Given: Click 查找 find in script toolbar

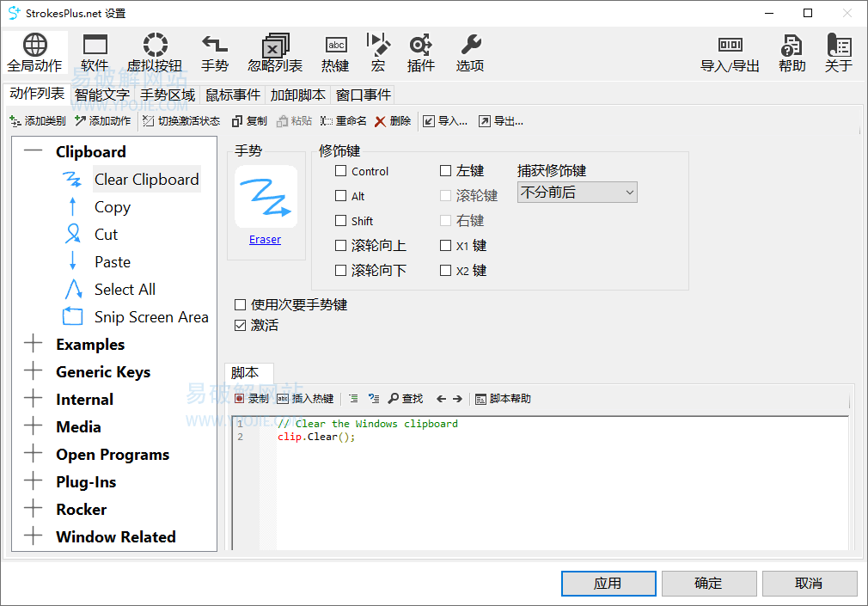Looking at the screenshot, I should click(x=406, y=398).
